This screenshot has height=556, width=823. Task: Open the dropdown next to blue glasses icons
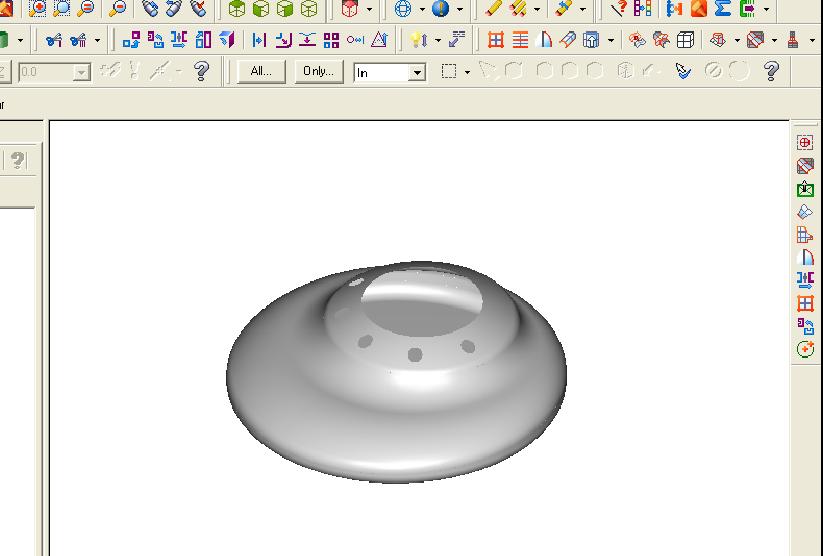point(97,40)
